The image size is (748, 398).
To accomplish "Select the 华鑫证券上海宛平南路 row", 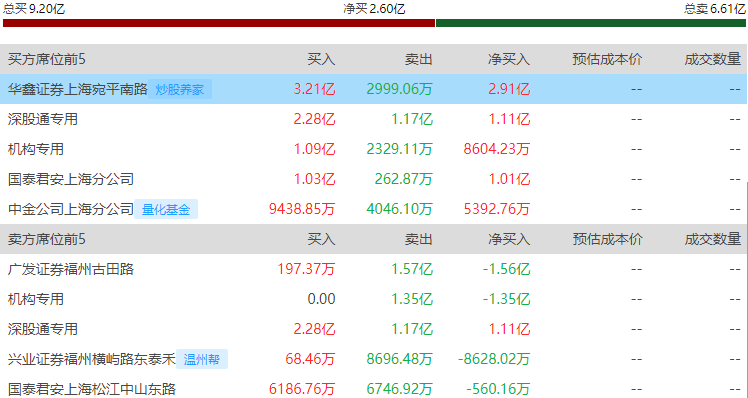I will [x=373, y=89].
